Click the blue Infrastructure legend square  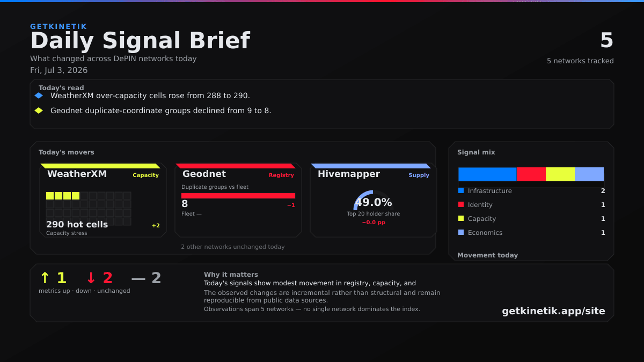click(461, 190)
